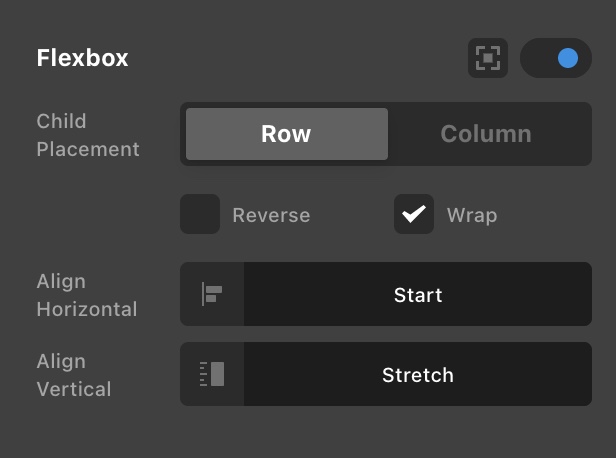Click the Child Placement label
The height and width of the screenshot is (458, 616).
click(88, 135)
